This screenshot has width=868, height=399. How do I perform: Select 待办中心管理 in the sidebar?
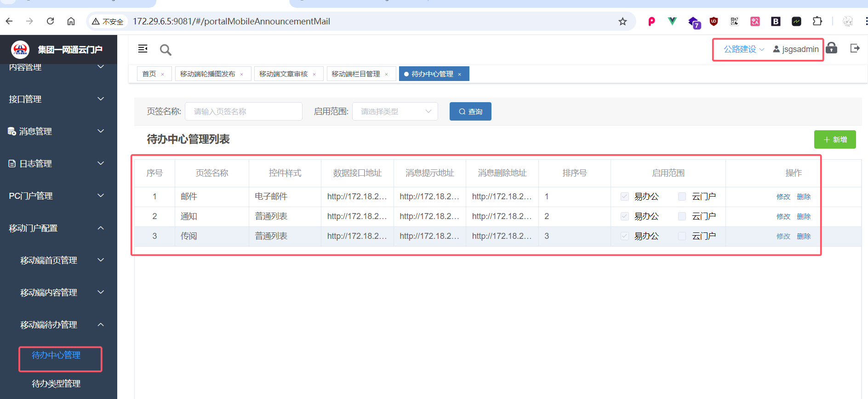click(x=56, y=355)
